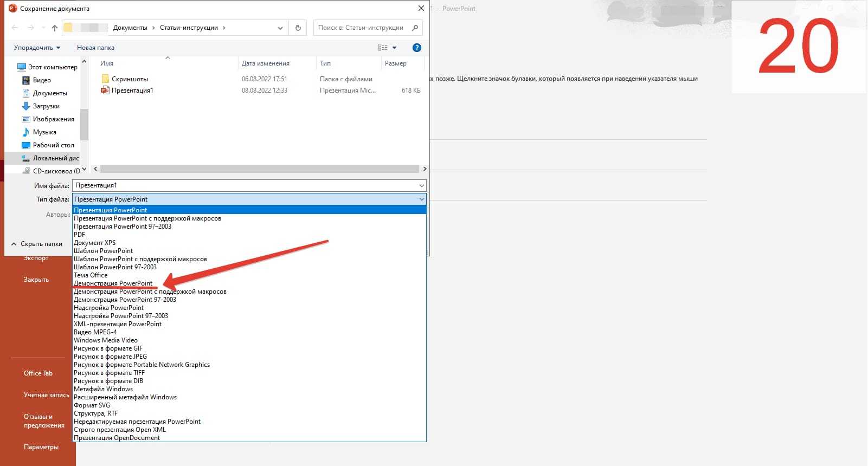
Task: Click the Up one level arrow icon
Action: 54,28
